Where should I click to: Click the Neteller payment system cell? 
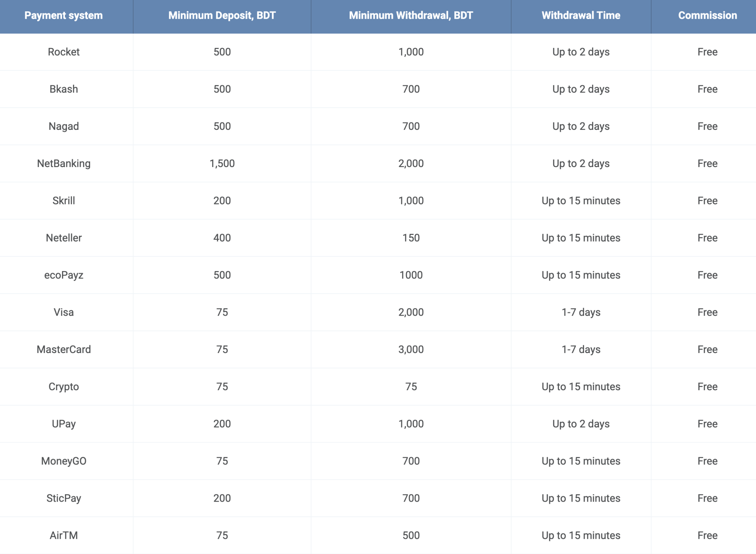[63, 238]
